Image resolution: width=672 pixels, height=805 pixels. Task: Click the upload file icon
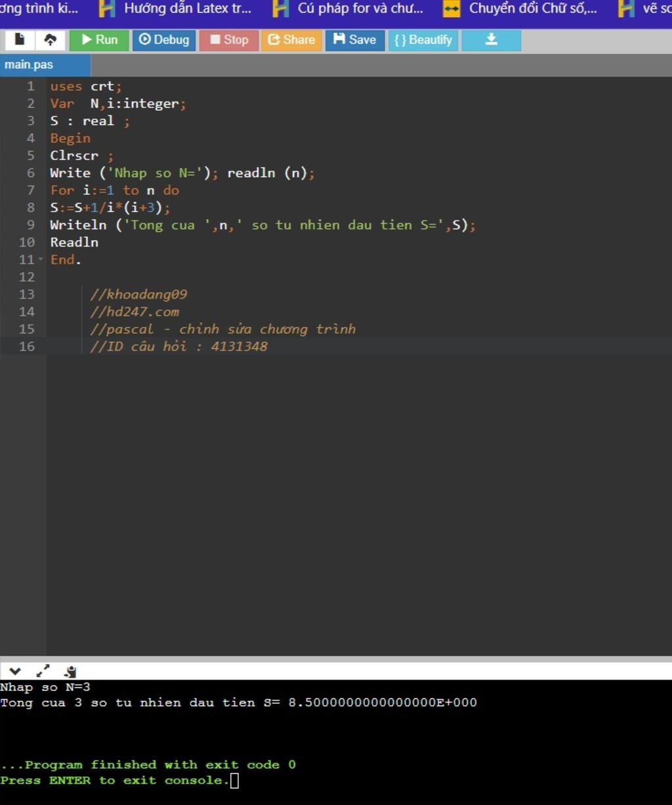(x=50, y=40)
